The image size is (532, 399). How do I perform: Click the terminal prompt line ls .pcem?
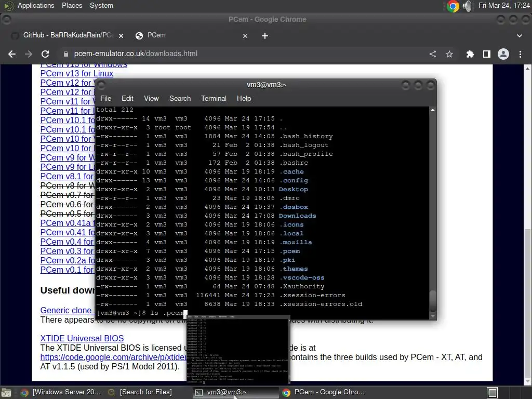coord(142,313)
